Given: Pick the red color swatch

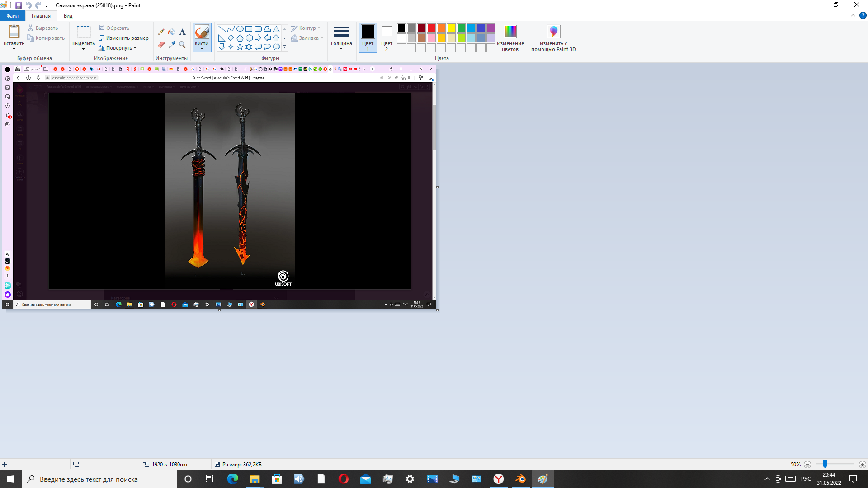Looking at the screenshot, I should pos(431,28).
